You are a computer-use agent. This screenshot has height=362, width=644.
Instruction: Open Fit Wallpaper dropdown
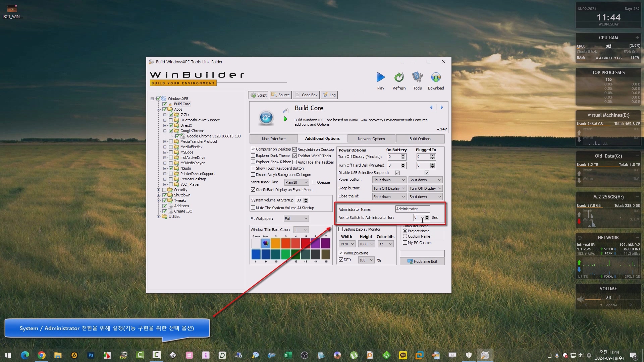point(296,219)
